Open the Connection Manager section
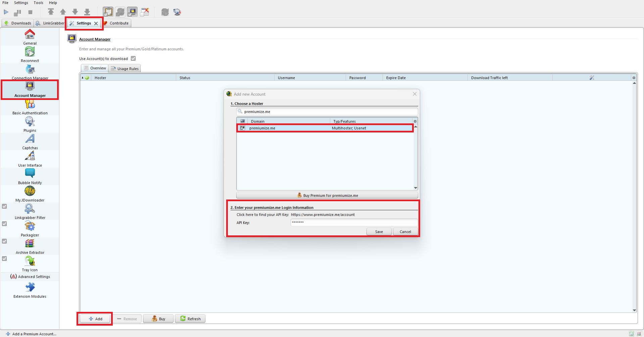The width and height of the screenshot is (644, 337). pos(30,72)
